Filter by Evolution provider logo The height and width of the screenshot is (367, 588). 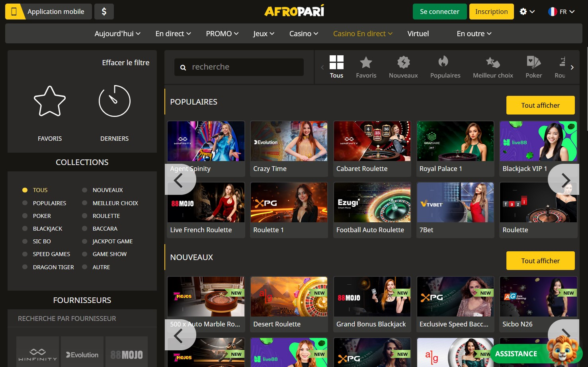(82, 354)
